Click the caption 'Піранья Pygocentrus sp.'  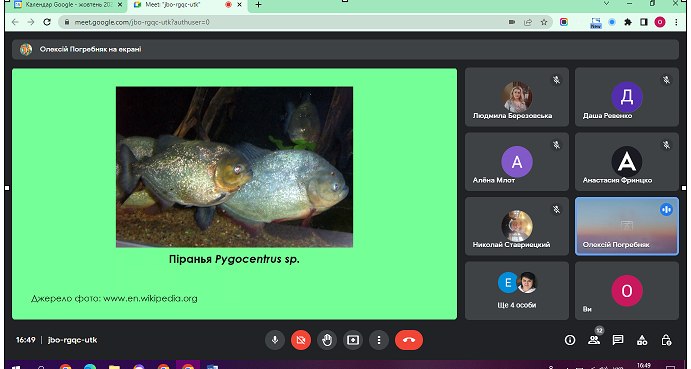234,259
